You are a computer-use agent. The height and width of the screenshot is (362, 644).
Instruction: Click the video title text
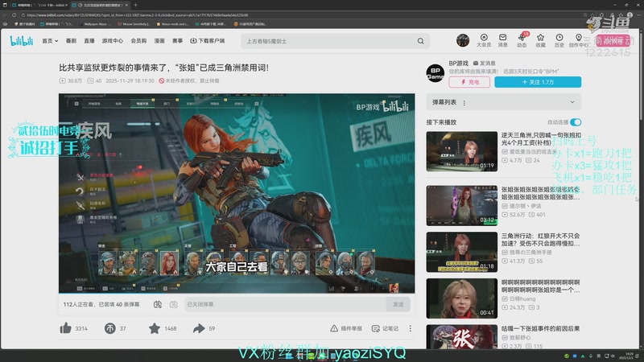tap(164, 68)
